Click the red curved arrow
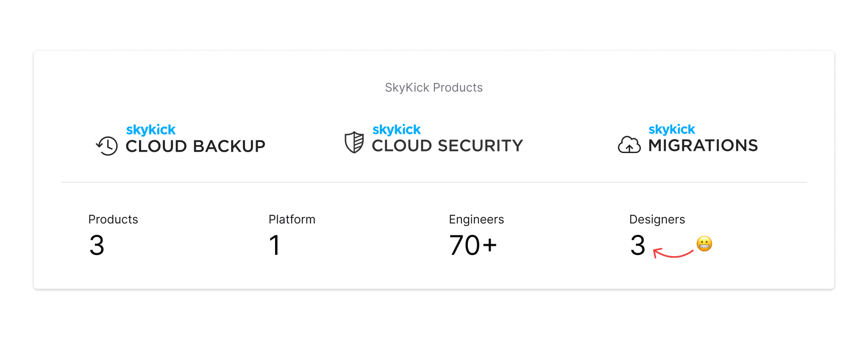This screenshot has width=868, height=340. coord(673,253)
